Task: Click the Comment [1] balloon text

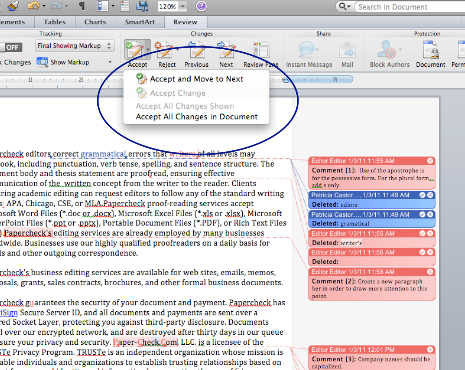Action: [x=372, y=178]
